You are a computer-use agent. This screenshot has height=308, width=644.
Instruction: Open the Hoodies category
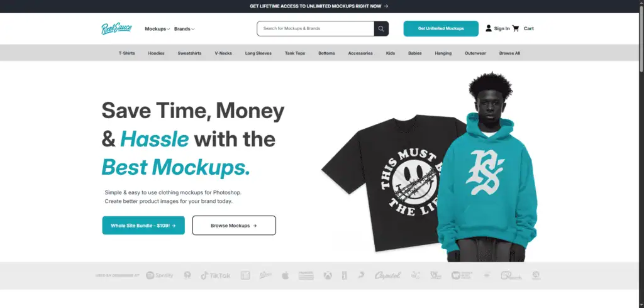[156, 53]
